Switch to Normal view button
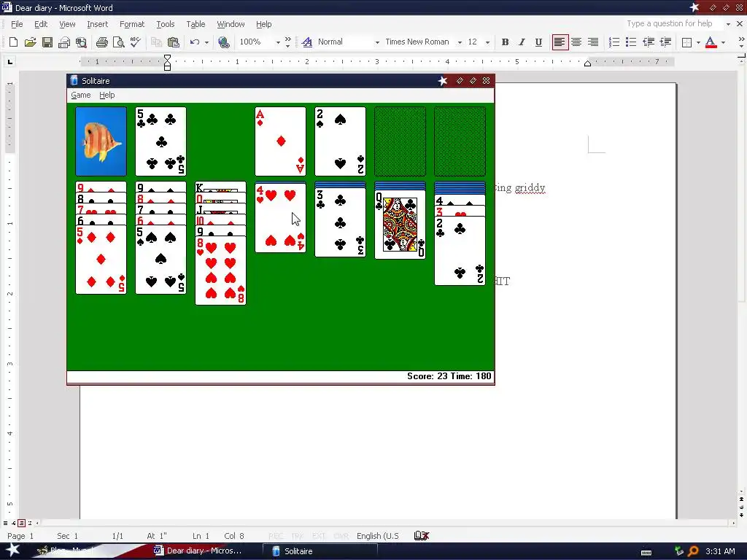 point(5,523)
